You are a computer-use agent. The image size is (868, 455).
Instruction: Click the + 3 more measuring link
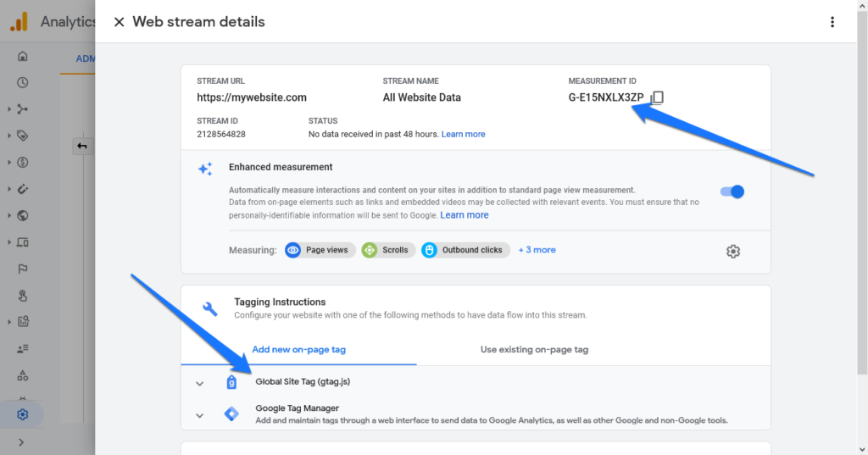(x=537, y=250)
